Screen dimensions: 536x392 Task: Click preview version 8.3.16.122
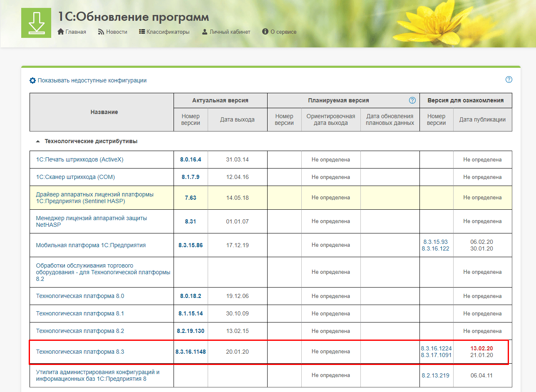tap(436, 249)
